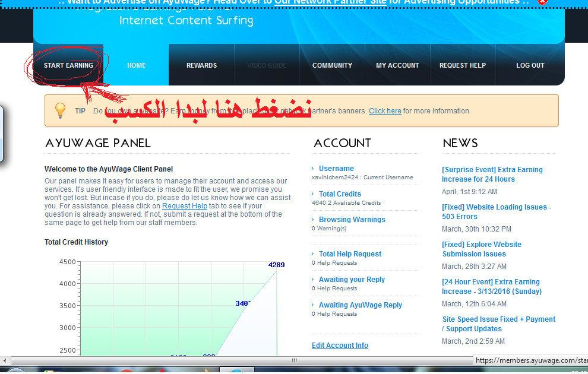Click the horizontal scrollbar left arrow
588x374 pixels.
pos(5,360)
